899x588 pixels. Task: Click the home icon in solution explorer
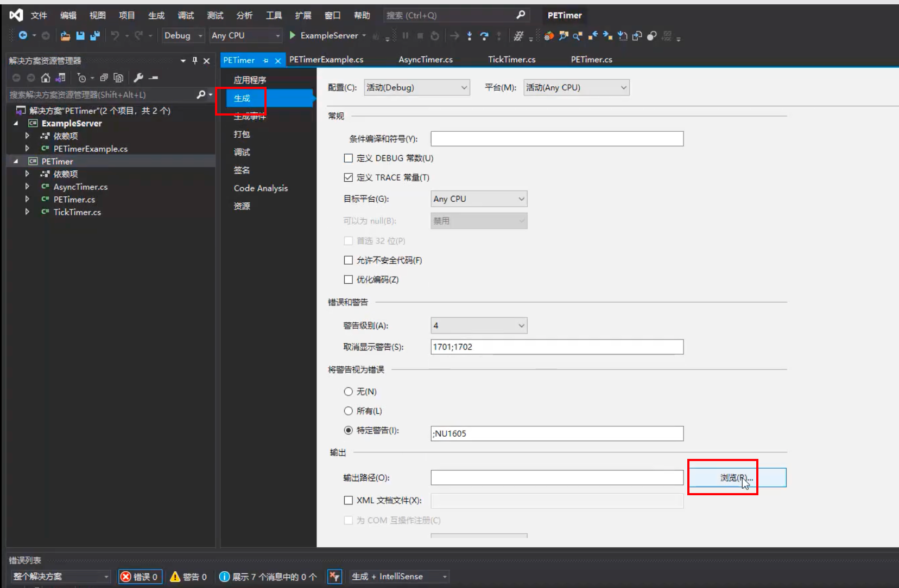pyautogui.click(x=46, y=78)
